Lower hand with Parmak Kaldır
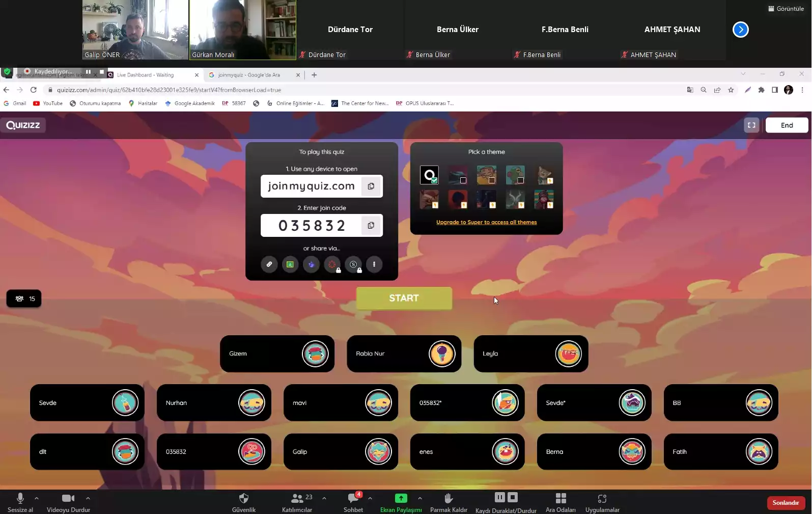Image resolution: width=812 pixels, height=514 pixels. (x=449, y=502)
